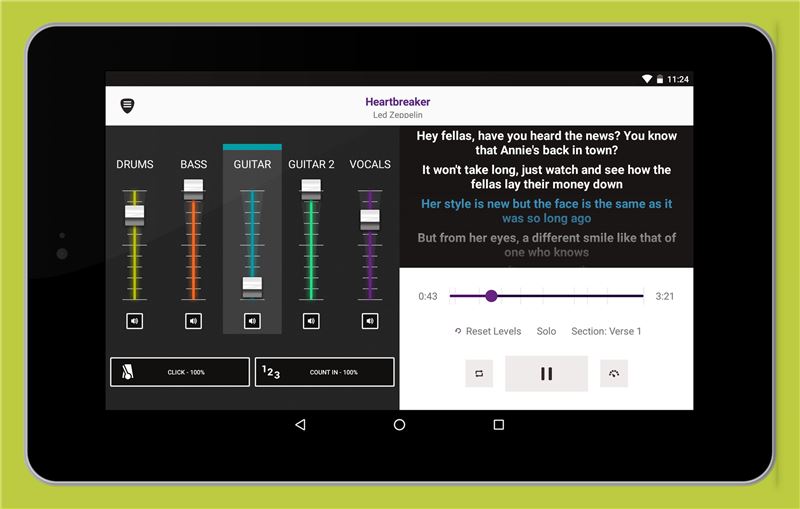Mute the Bass track speaker icon
The width and height of the screenshot is (800, 509).
pos(193,321)
